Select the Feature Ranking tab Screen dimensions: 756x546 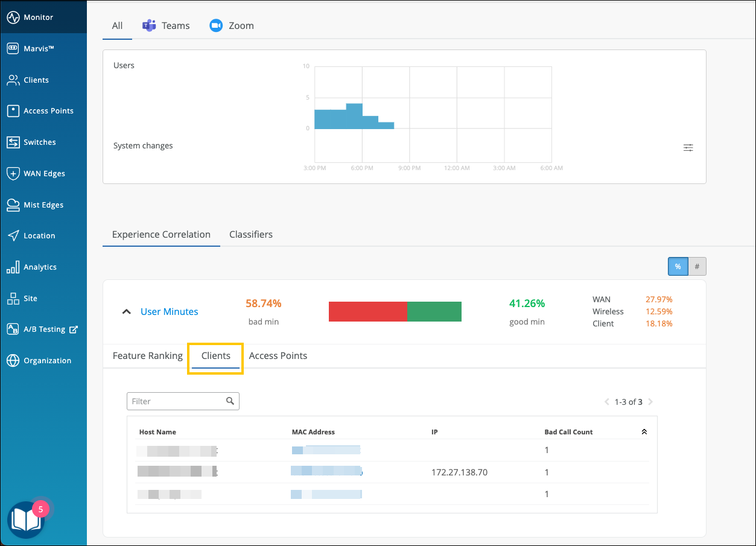click(148, 356)
